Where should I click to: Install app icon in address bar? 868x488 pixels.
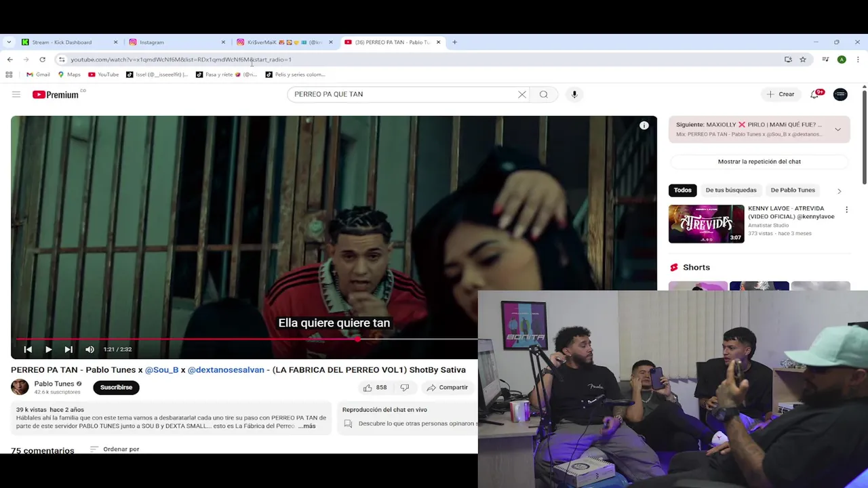click(x=788, y=60)
